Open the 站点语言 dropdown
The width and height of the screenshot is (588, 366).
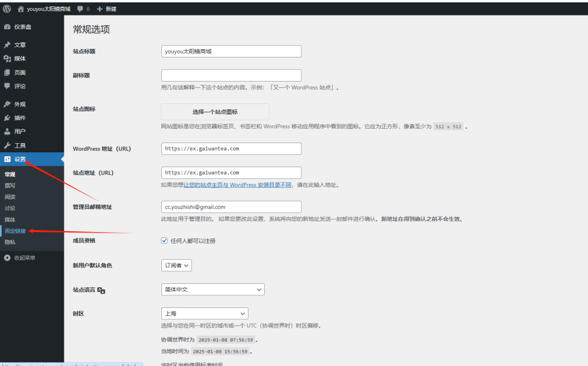click(212, 289)
